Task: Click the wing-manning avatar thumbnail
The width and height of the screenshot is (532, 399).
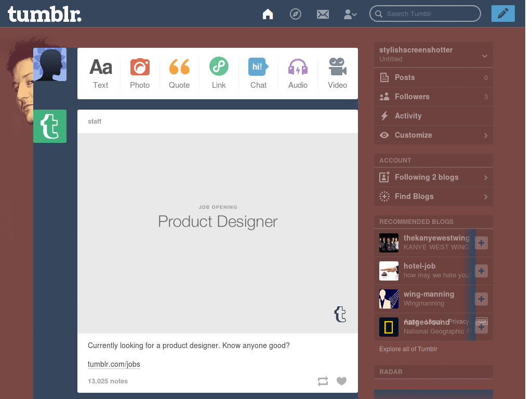Action: [389, 299]
